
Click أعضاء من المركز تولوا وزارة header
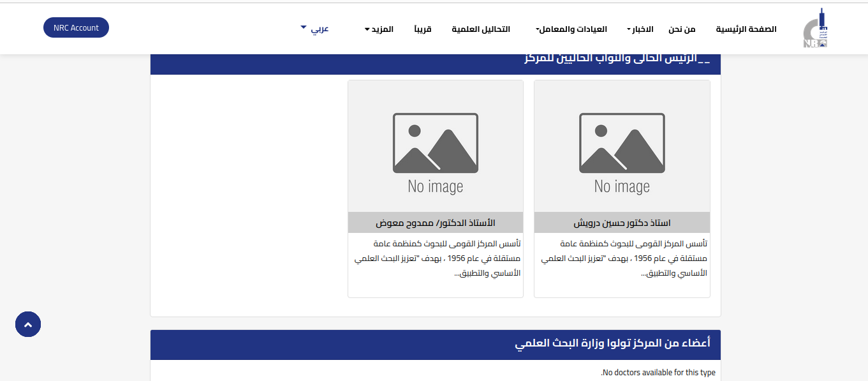612,343
